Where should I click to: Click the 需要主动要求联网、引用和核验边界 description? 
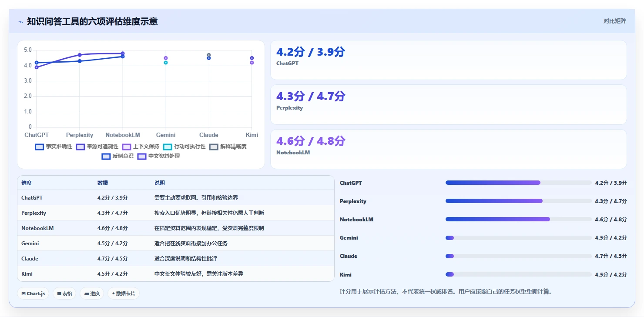[196, 198]
